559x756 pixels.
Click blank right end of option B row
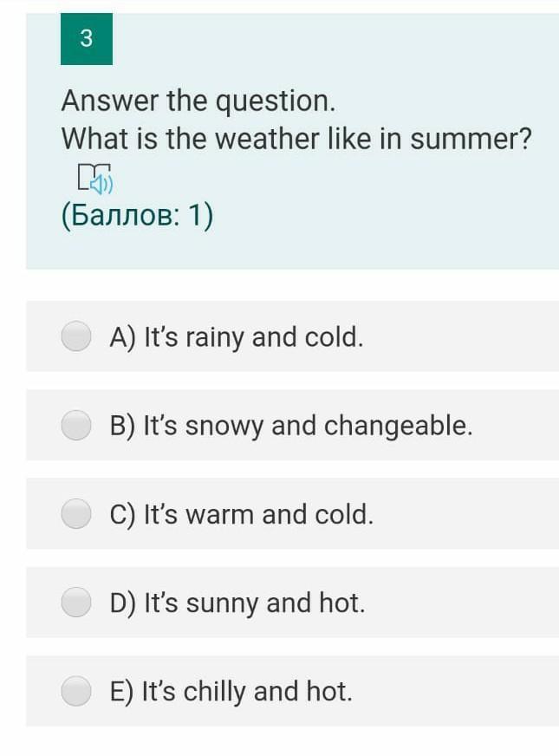520,425
